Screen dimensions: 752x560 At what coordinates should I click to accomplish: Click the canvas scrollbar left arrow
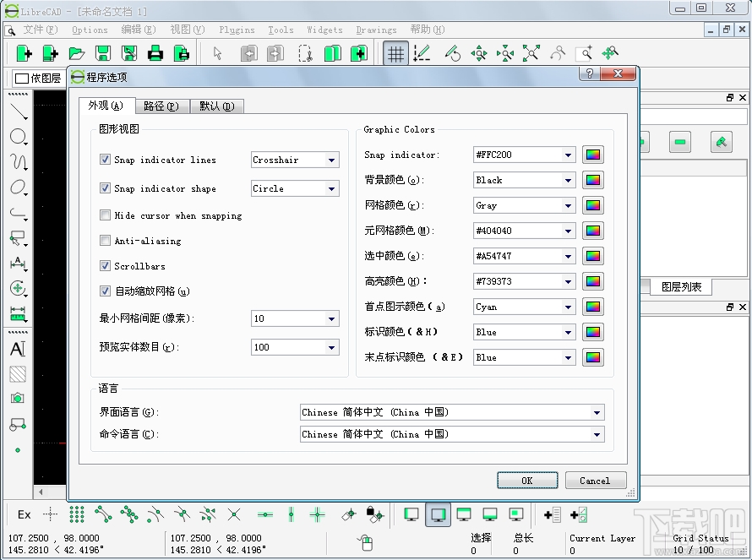pos(41,492)
